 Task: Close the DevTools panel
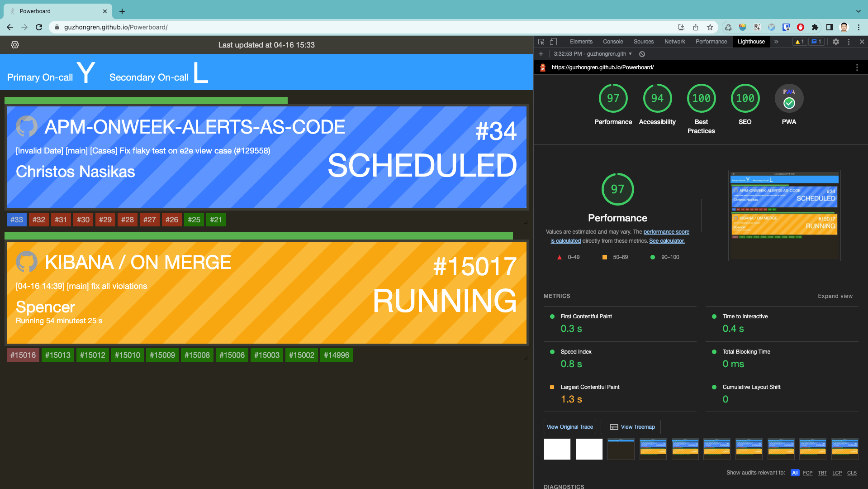click(862, 42)
